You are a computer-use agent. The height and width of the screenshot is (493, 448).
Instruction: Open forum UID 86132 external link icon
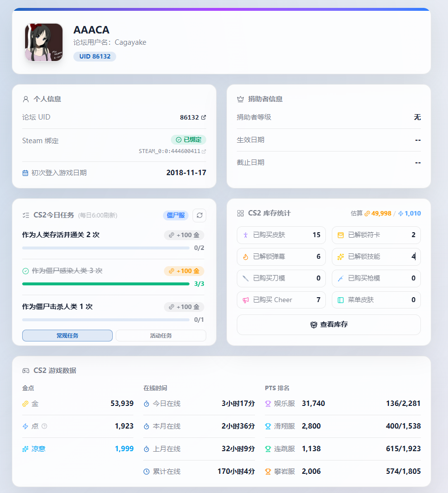(x=203, y=117)
